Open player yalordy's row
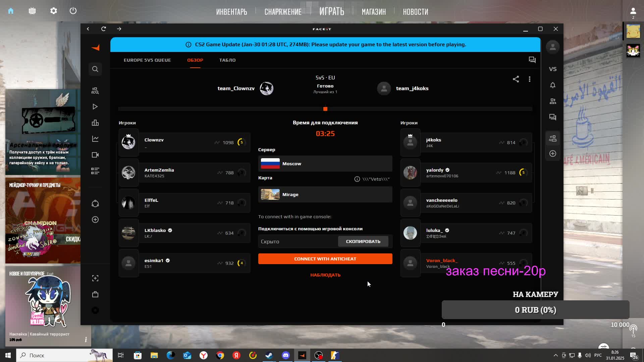Screen dimensions: 644x362 466,173
